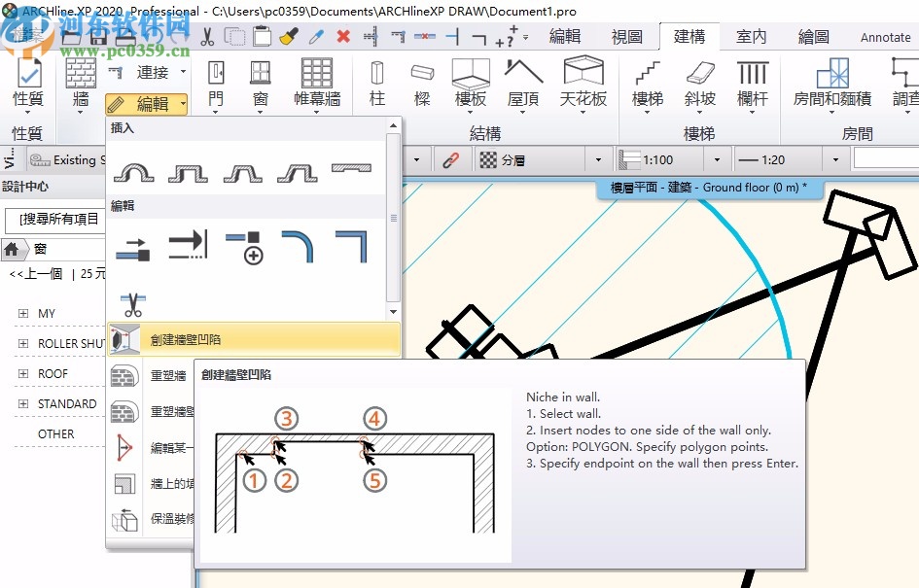Select the Slab (樓板) tool

point(471,85)
